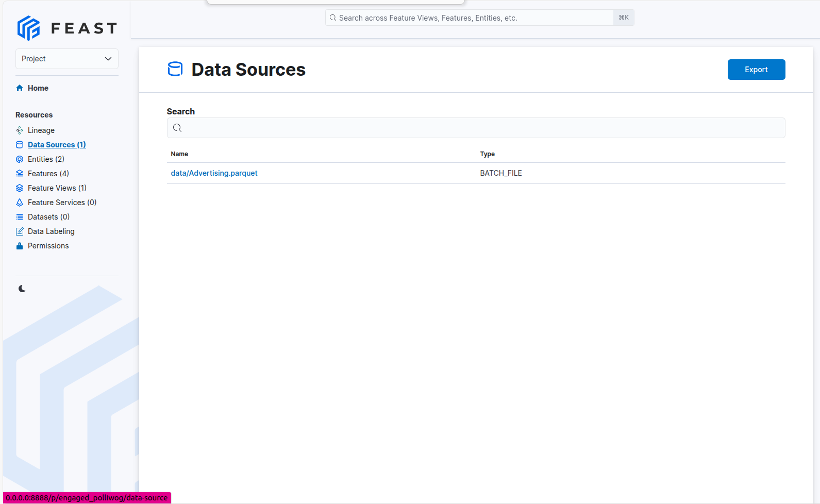Click the Lineage graph icon
This screenshot has width=820, height=504.
click(20, 130)
